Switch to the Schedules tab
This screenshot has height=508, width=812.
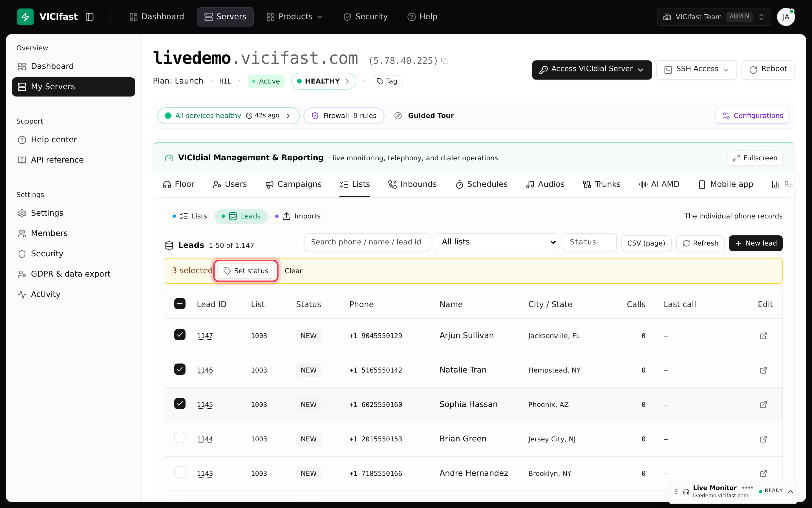482,185
